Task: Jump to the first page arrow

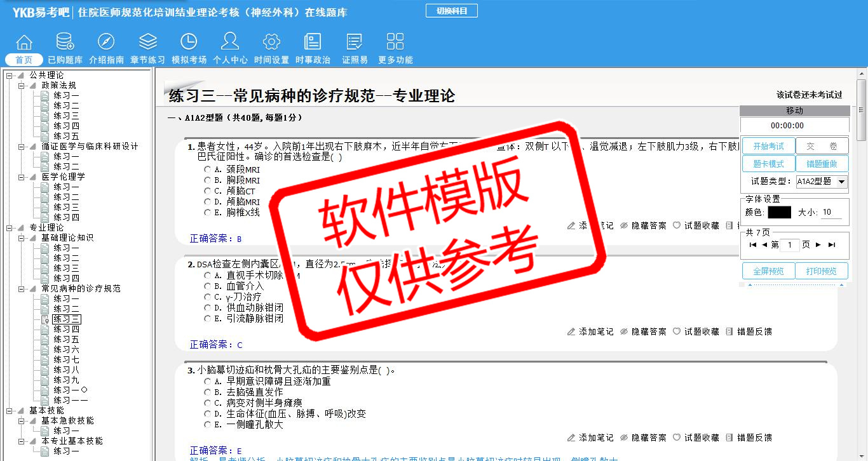Action: click(x=753, y=244)
